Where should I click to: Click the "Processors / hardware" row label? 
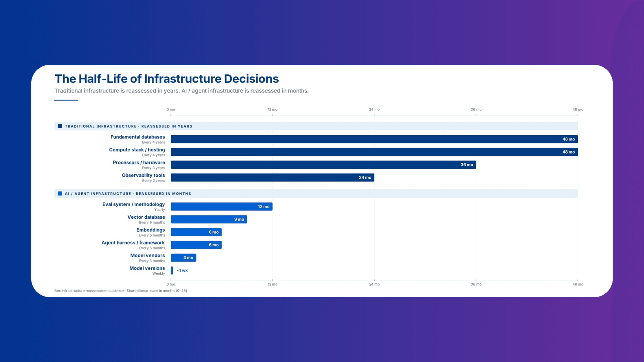click(139, 163)
